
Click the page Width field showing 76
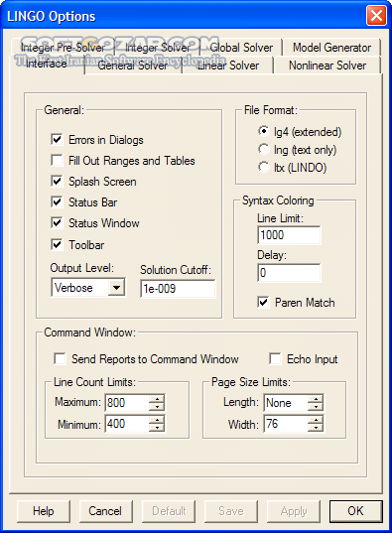click(x=286, y=424)
